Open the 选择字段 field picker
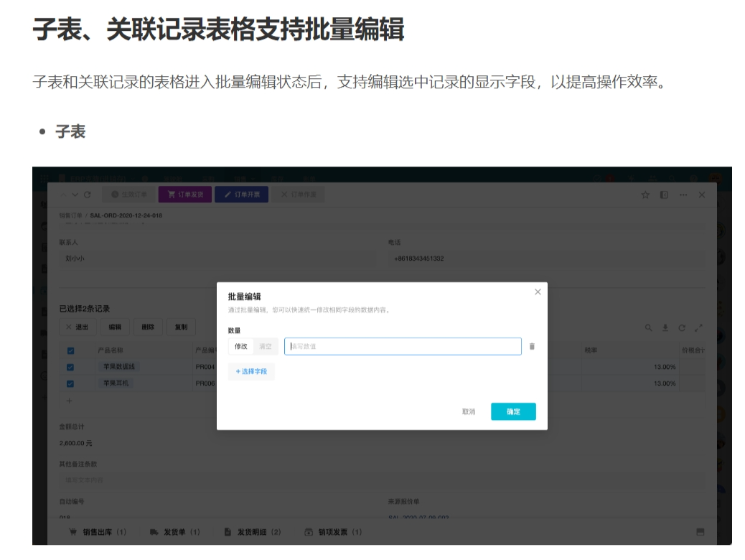 click(x=251, y=371)
